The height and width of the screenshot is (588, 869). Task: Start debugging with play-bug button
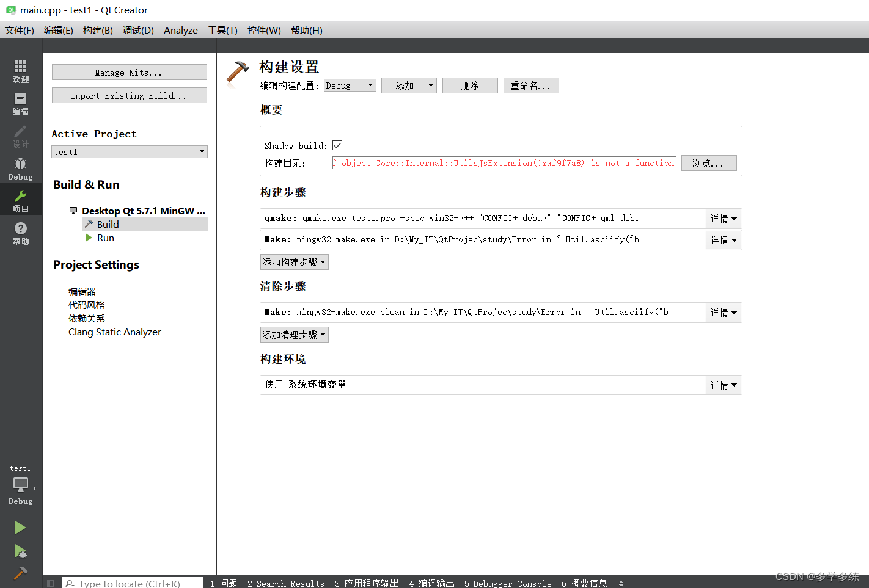tap(20, 551)
